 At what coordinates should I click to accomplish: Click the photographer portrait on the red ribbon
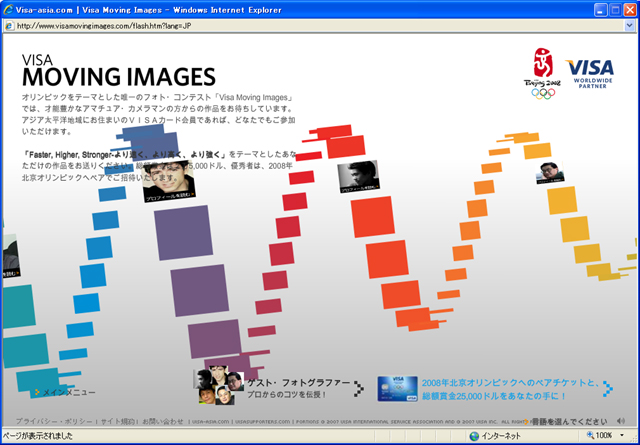358,176
